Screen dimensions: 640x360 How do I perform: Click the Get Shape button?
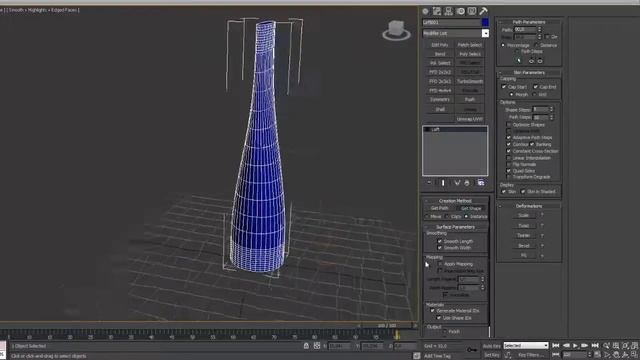point(471,209)
